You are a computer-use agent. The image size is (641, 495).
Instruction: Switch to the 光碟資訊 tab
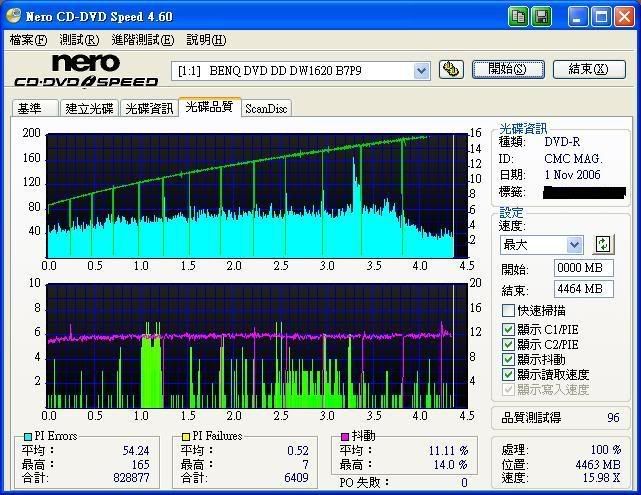(149, 108)
